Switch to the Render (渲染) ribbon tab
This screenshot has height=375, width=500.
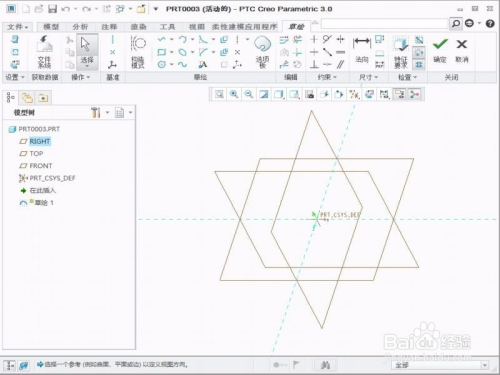pyautogui.click(x=139, y=27)
